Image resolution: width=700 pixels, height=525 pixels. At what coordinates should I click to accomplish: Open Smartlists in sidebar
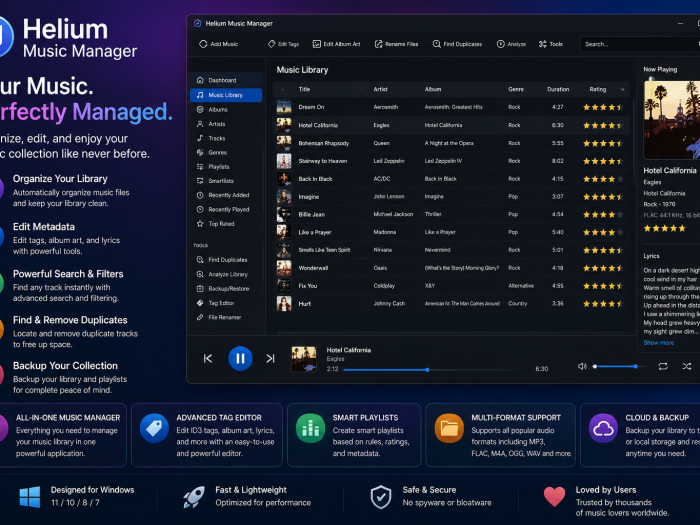[x=226, y=181]
